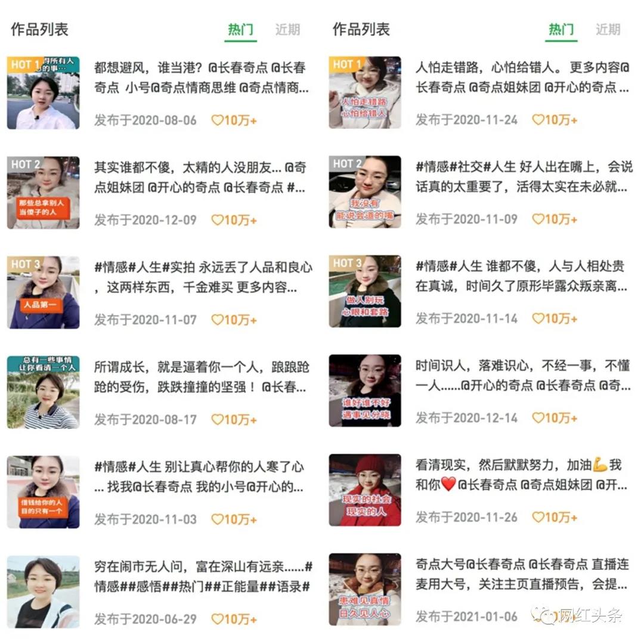Open the post 穷在闹市无人问
644x644 pixels.
tap(203, 577)
